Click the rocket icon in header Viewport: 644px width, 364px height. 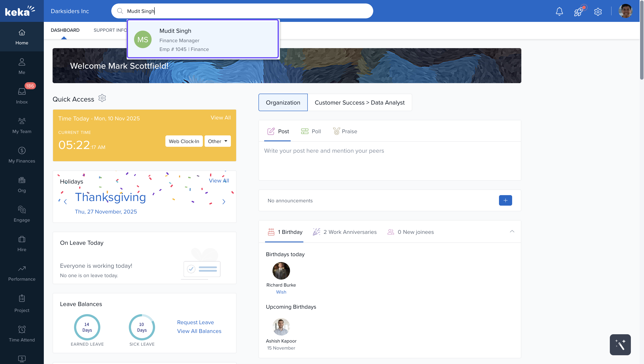click(579, 12)
